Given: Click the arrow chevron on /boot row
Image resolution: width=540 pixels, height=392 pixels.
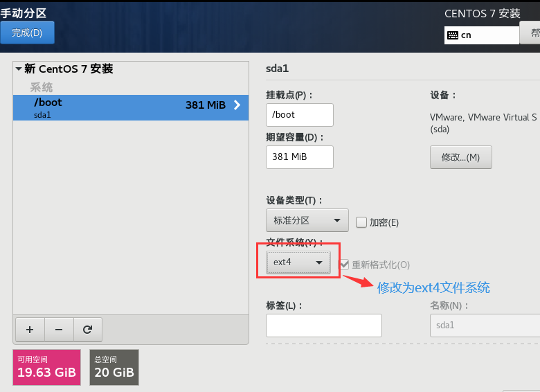Looking at the screenshot, I should click(237, 105).
